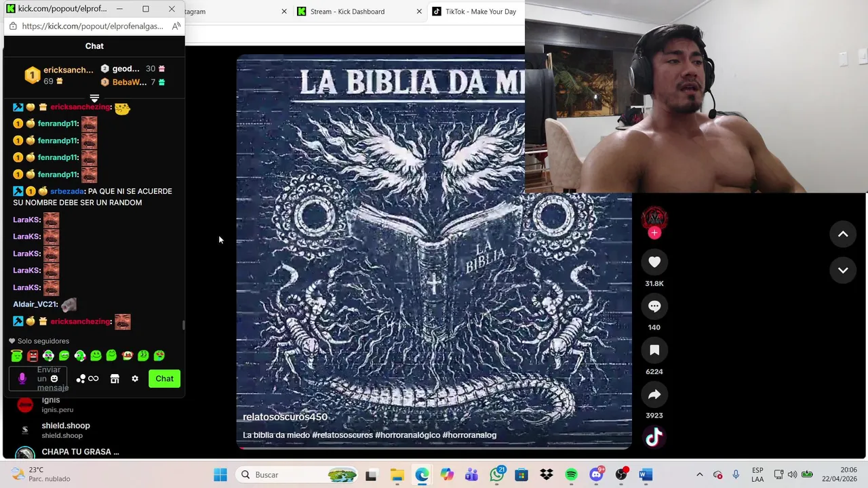This screenshot has width=868, height=488.
Task: Open Microsoft Edge from taskbar
Action: pos(422,474)
